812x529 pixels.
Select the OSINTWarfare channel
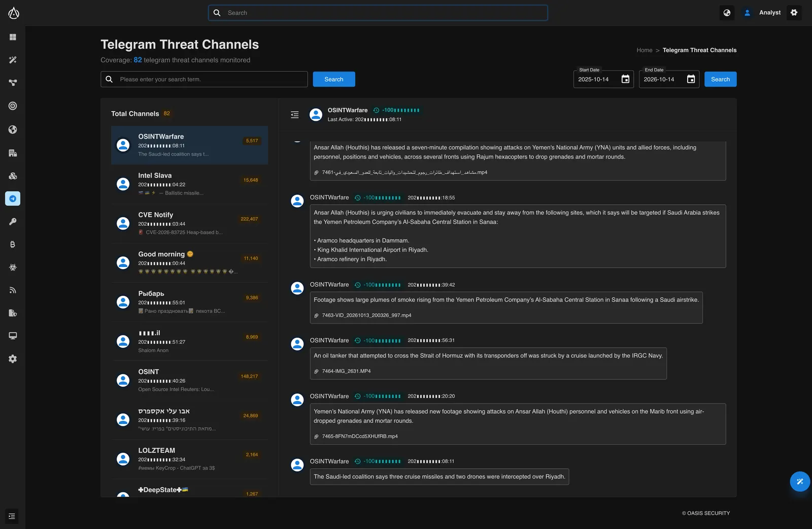(x=189, y=145)
